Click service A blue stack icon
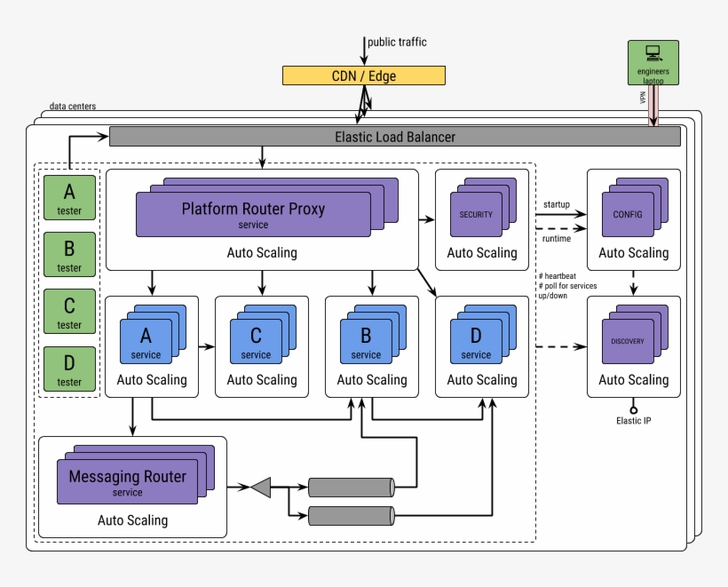This screenshot has height=587, width=728. (146, 337)
